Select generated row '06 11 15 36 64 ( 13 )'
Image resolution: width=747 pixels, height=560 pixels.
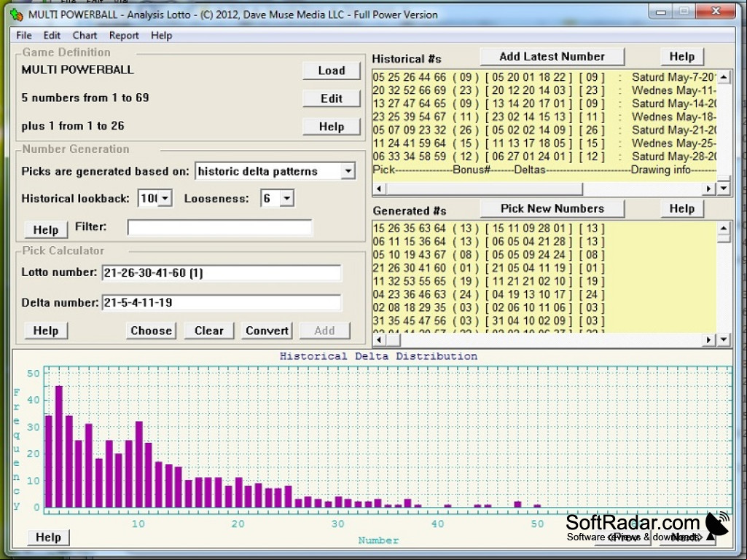coord(544,242)
